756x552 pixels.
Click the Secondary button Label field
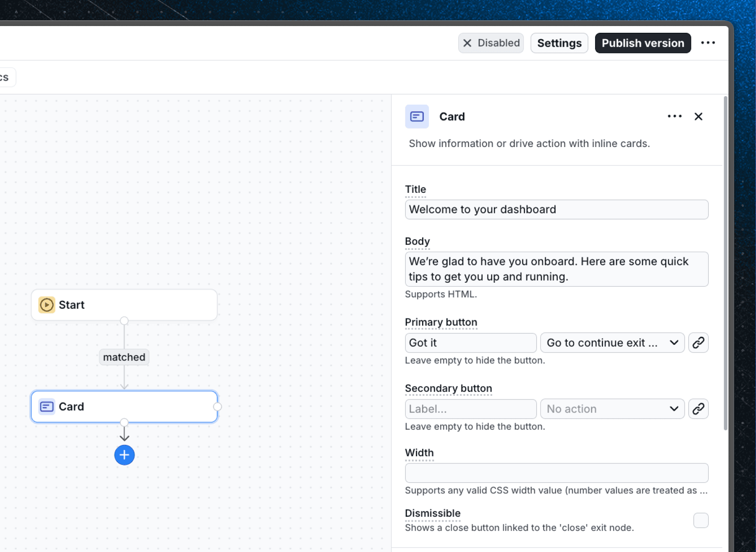(x=470, y=409)
